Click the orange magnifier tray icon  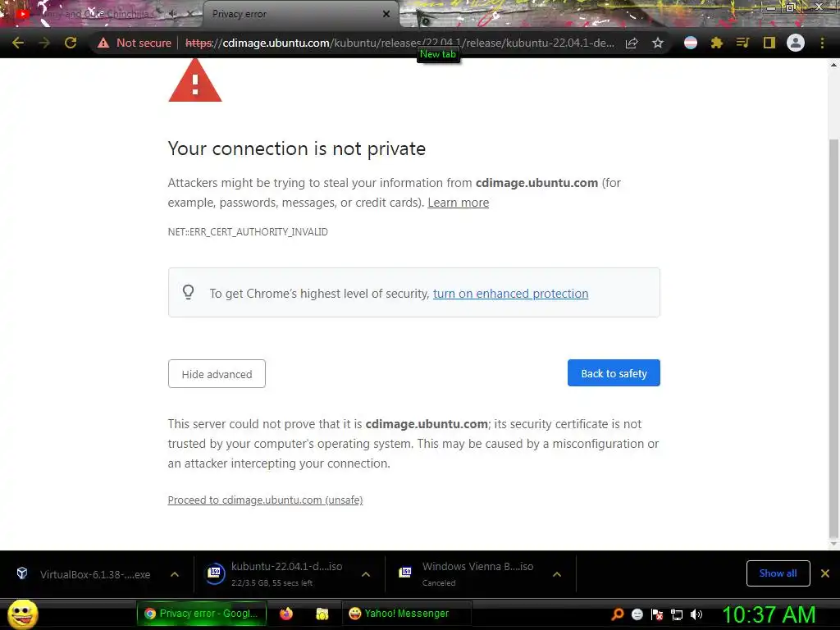point(617,614)
